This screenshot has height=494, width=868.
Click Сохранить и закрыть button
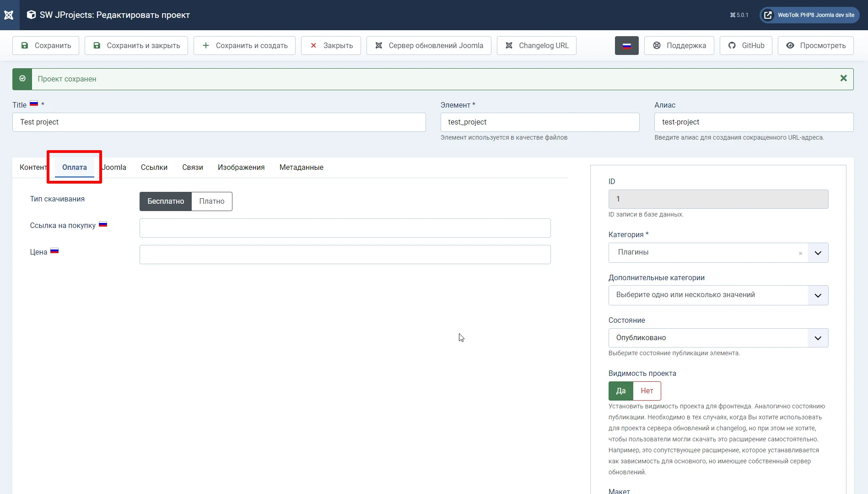coord(136,45)
